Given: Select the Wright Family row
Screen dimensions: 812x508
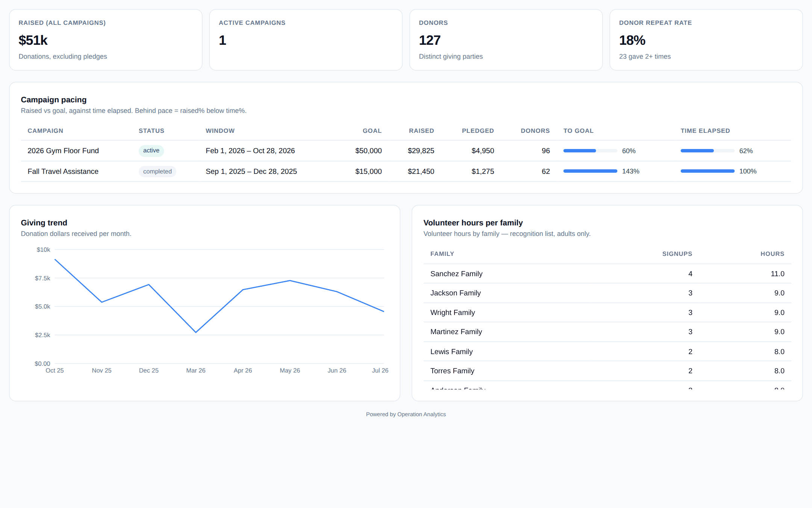Looking at the screenshot, I should (x=607, y=313).
